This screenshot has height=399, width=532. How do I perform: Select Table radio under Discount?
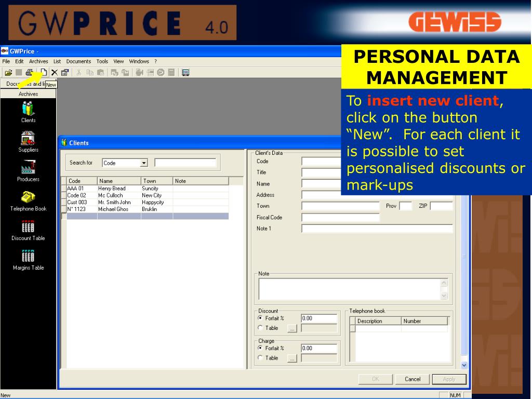click(x=260, y=328)
